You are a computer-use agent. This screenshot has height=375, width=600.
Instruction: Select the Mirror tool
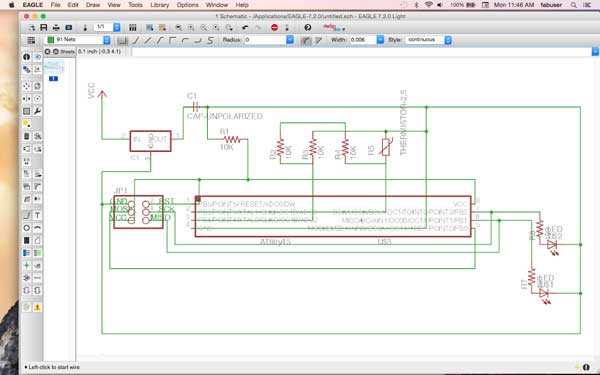point(26,99)
